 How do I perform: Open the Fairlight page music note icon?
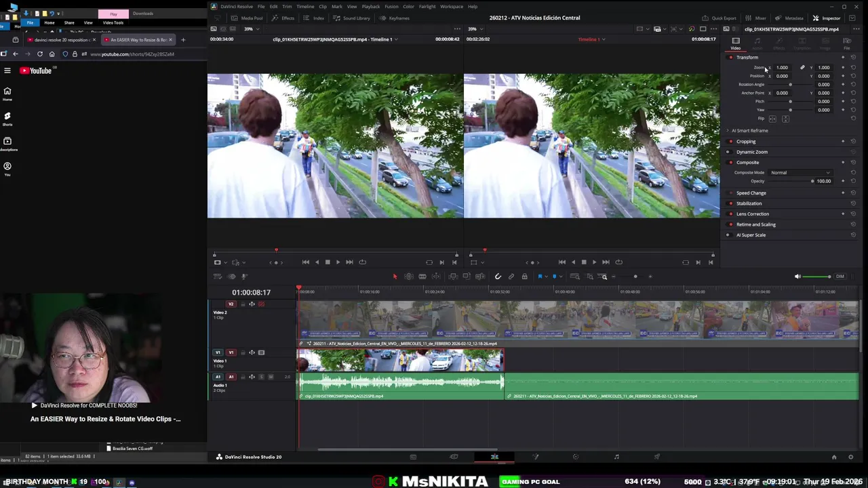pyautogui.click(x=616, y=457)
